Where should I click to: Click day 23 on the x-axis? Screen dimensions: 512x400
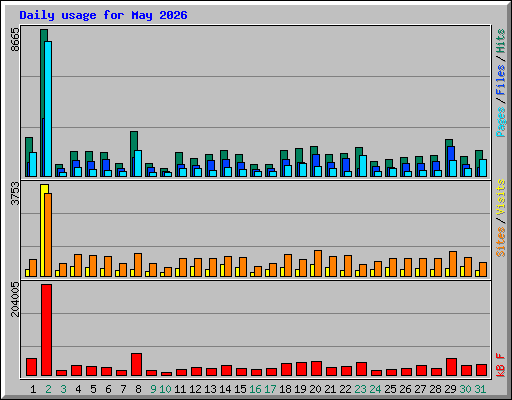click(360, 389)
